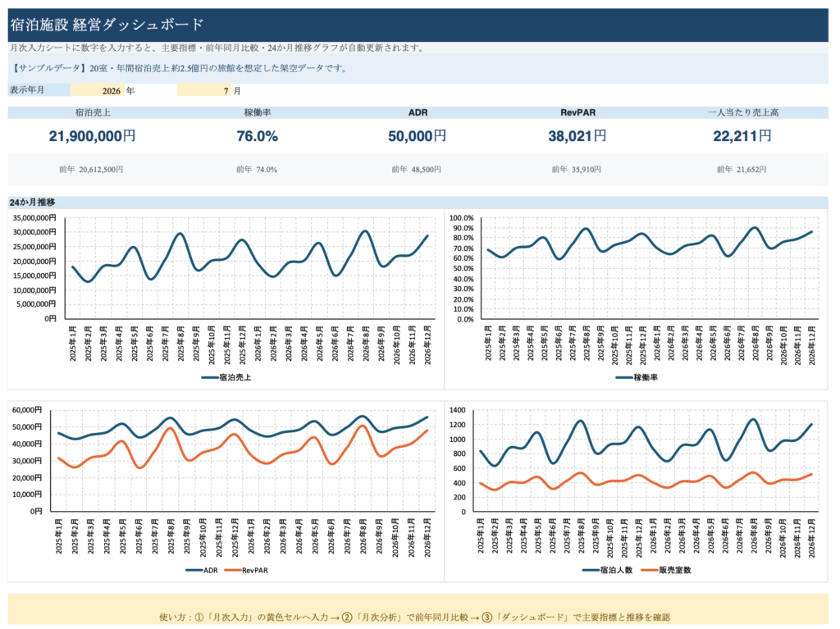
Task: Click the sample data note about 20室 ryokan
Action: tap(179, 69)
